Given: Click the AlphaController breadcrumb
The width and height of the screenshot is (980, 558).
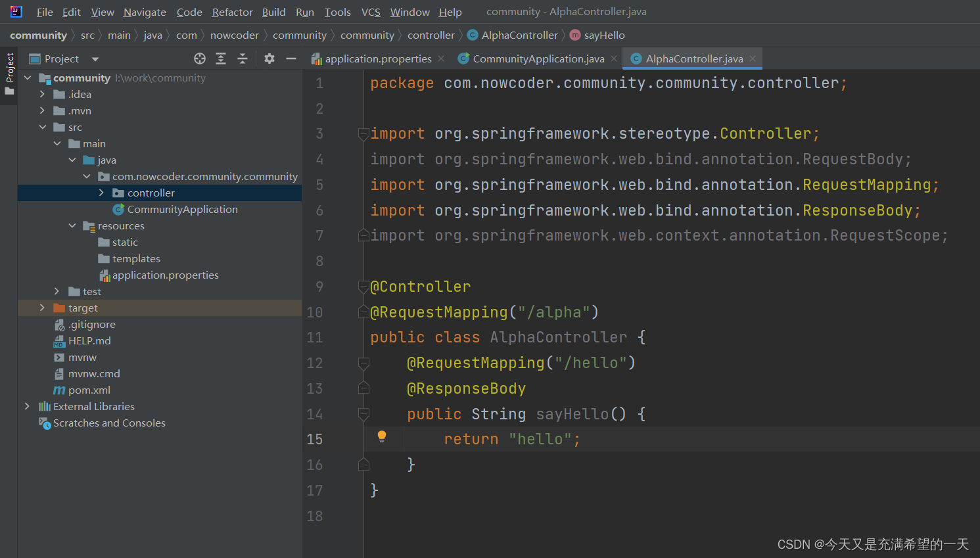Looking at the screenshot, I should pyautogui.click(x=513, y=35).
